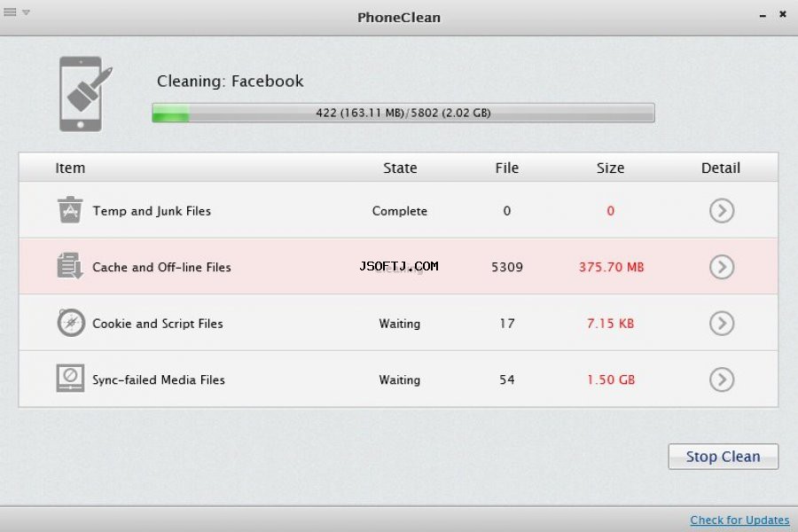Click the Complete state text
This screenshot has height=532, width=798.
point(400,211)
